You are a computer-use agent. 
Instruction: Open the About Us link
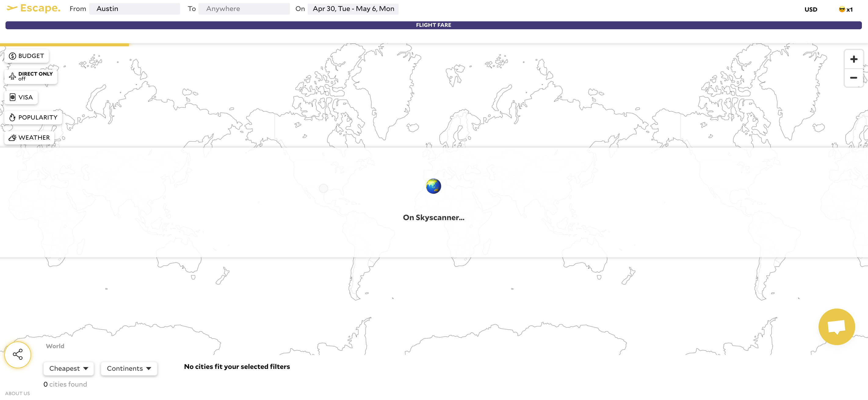tap(17, 393)
